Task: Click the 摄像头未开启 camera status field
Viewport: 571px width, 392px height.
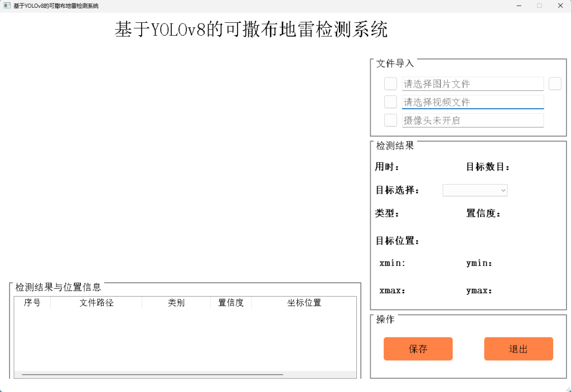Action: pyautogui.click(x=473, y=120)
